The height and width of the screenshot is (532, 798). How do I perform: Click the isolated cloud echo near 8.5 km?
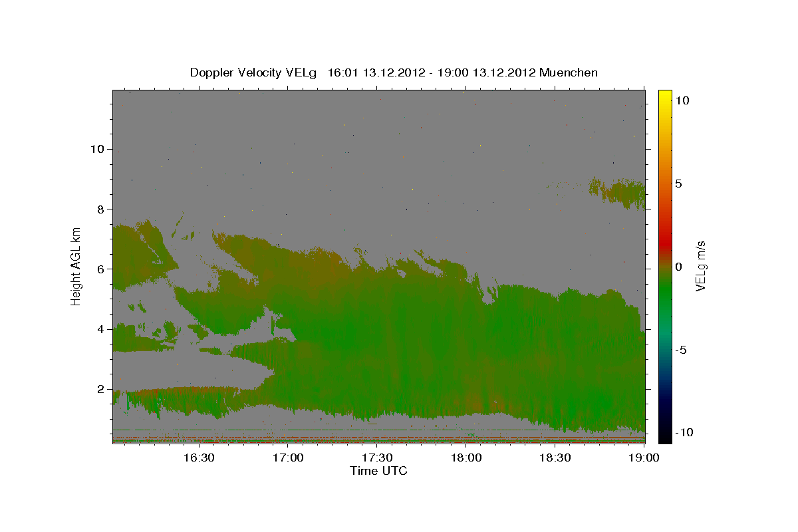pyautogui.click(x=618, y=192)
